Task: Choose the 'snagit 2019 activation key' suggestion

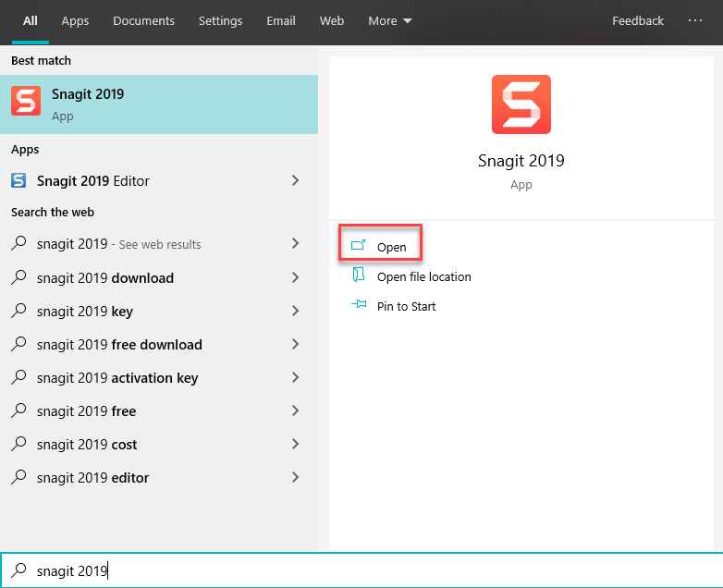Action: click(117, 378)
